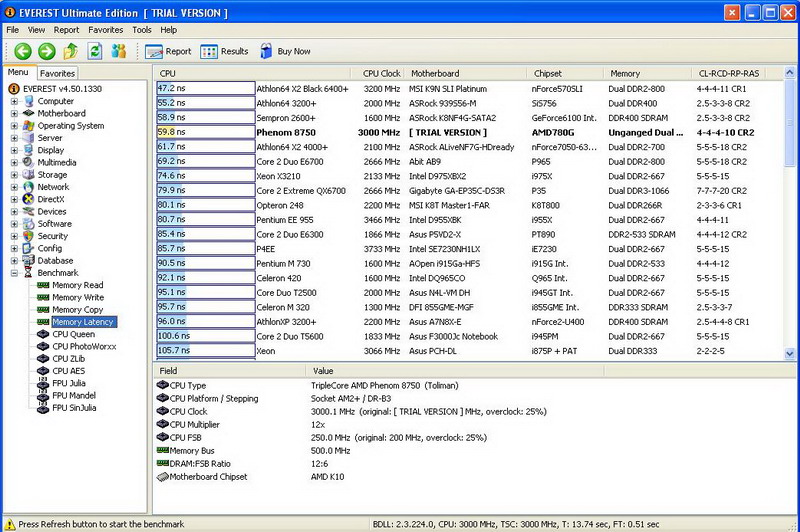Open the Tools menu
The image size is (800, 532).
click(142, 30)
